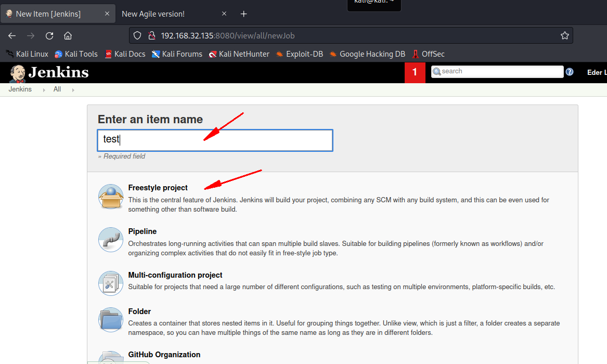The height and width of the screenshot is (364, 607).
Task: Click the Jenkins logo header
Action: coord(49,73)
